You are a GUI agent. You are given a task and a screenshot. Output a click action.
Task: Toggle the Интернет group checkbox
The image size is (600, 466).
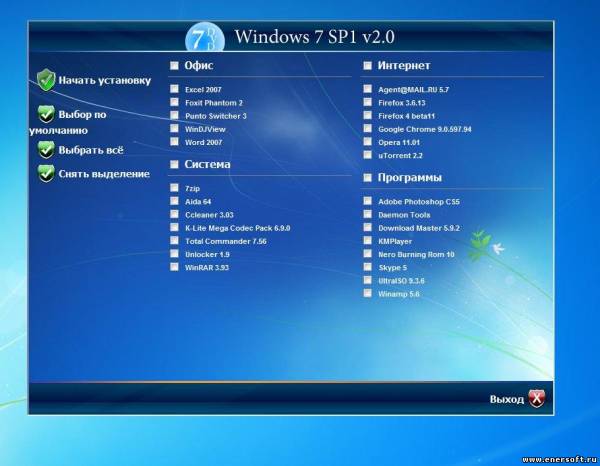pos(367,65)
